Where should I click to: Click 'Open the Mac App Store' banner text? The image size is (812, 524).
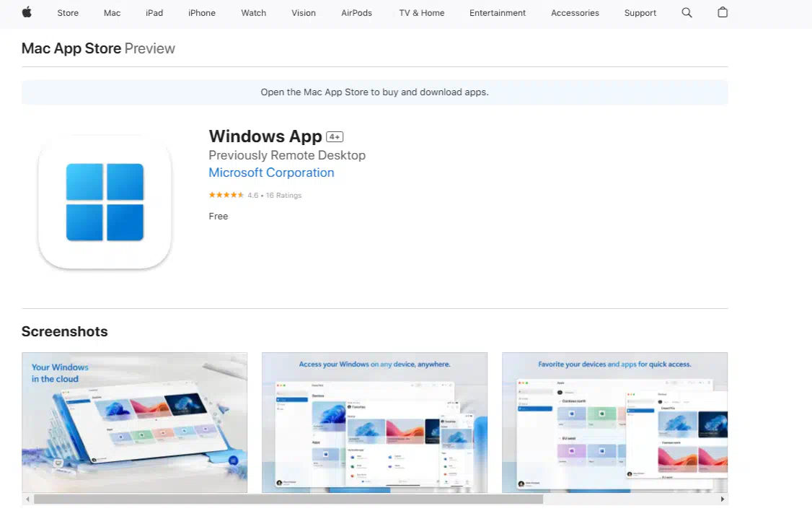[374, 92]
